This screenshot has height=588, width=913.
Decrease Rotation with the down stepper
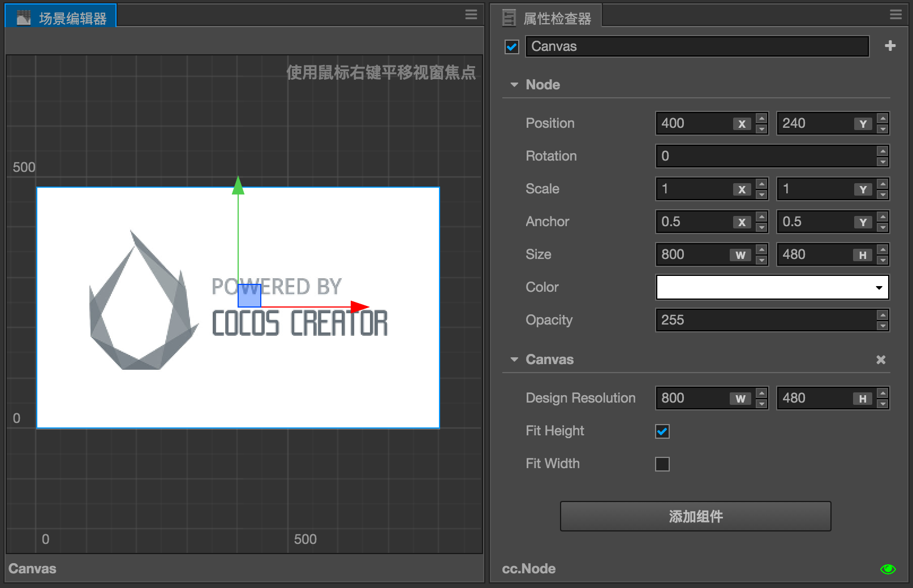pyautogui.click(x=883, y=162)
